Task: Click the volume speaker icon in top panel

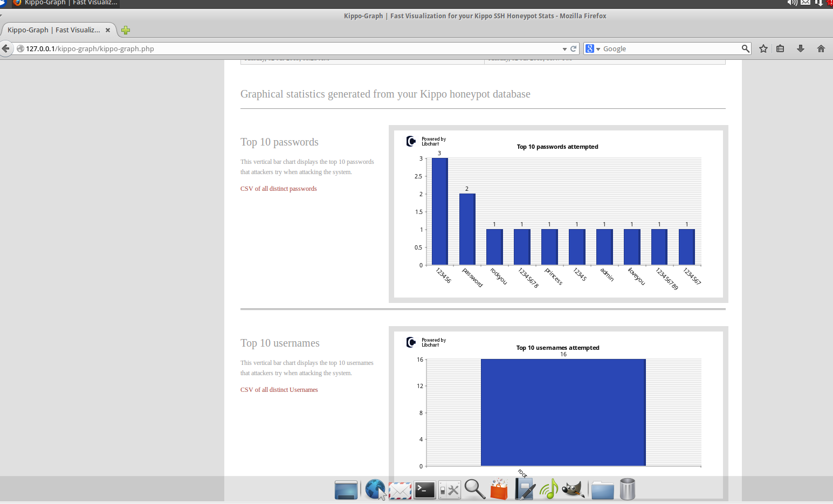Action: 792,3
